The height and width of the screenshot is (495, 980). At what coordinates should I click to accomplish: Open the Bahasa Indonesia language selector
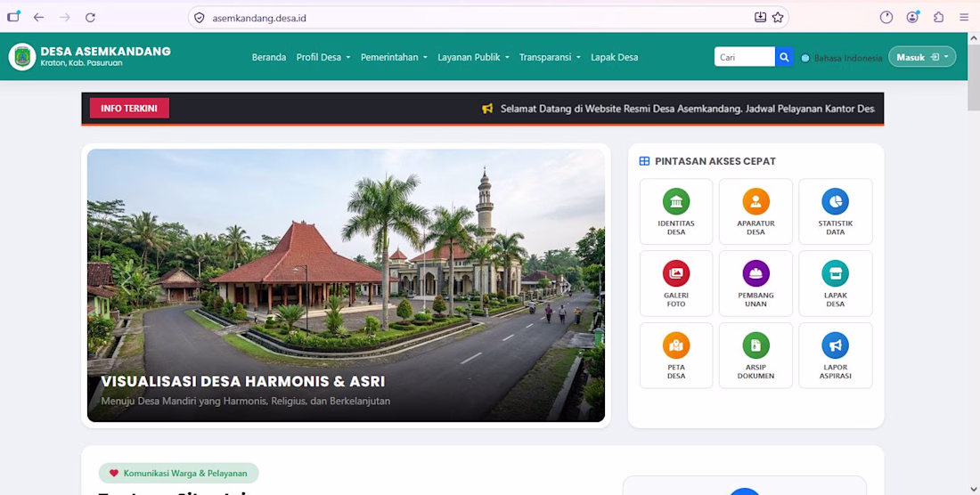842,58
